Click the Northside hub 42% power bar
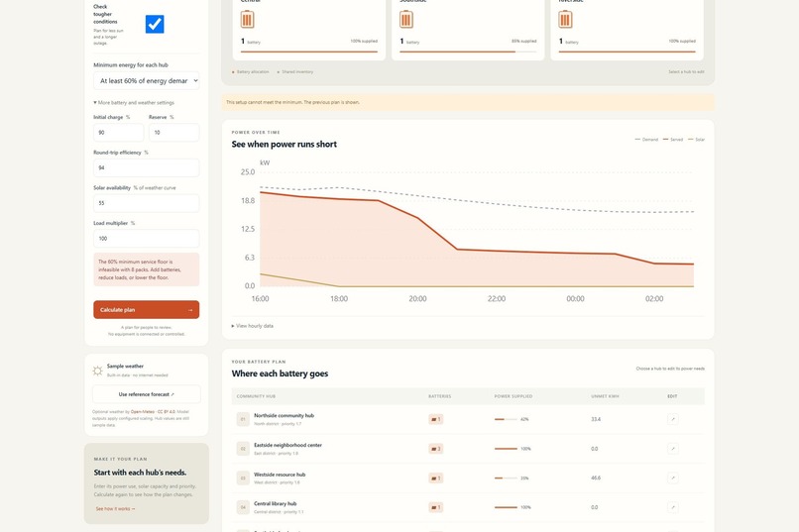 pyautogui.click(x=506, y=419)
